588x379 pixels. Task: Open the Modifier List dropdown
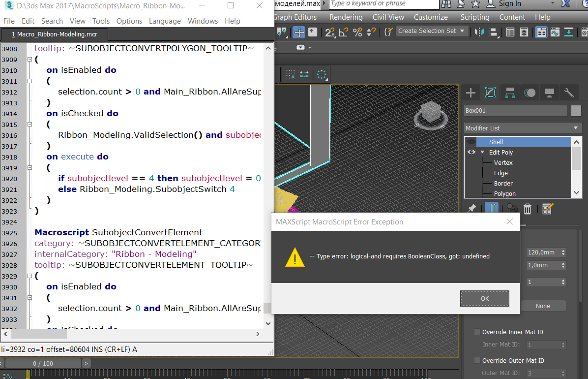(575, 127)
